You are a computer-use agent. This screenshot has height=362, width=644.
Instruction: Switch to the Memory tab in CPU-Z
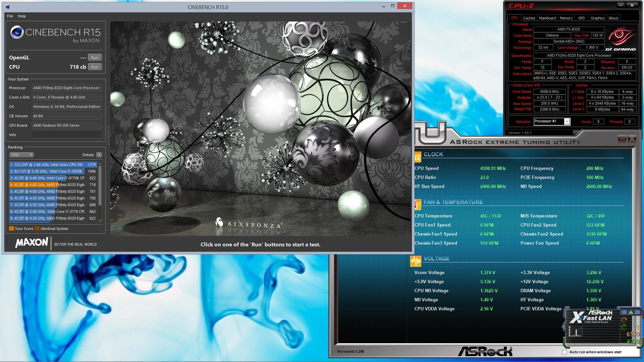point(566,18)
